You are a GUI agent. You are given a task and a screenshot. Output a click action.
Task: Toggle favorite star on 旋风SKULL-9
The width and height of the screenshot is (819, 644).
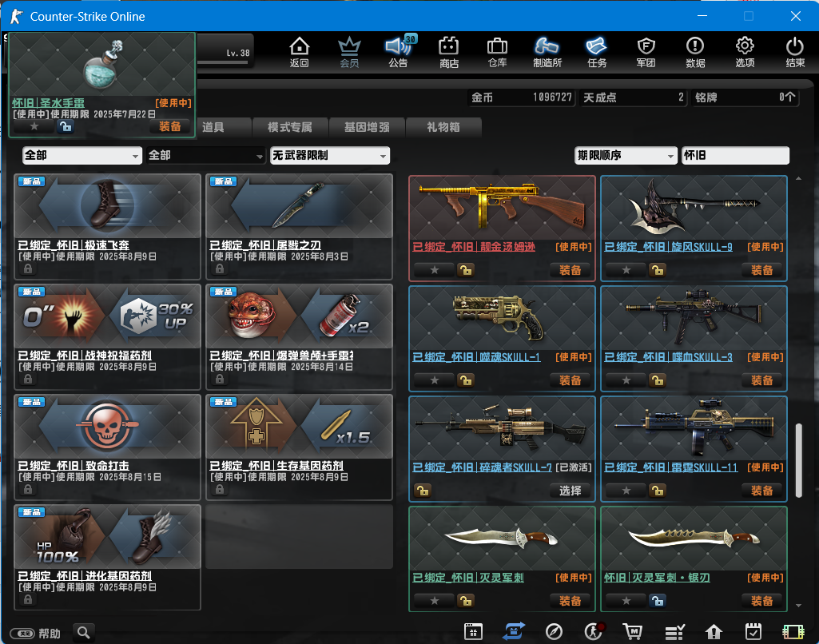[626, 270]
